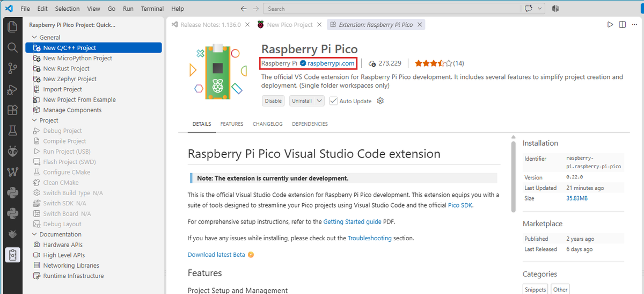Open the Extensions view in activity bar
644x294 pixels.
pyautogui.click(x=12, y=110)
